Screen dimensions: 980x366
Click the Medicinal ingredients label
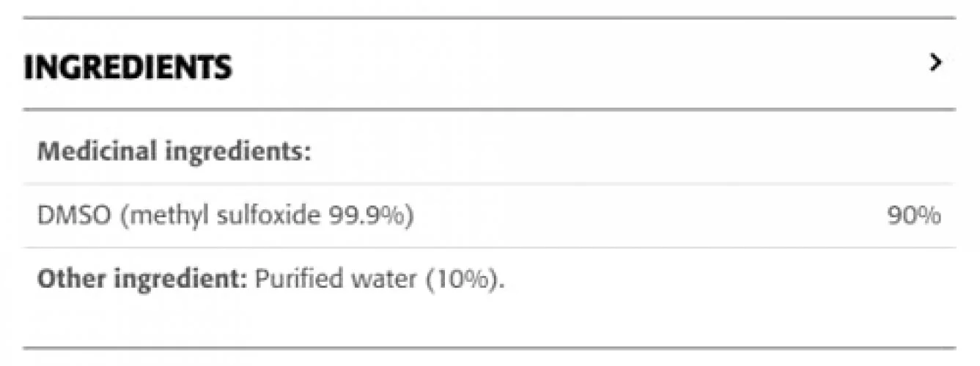(x=175, y=152)
